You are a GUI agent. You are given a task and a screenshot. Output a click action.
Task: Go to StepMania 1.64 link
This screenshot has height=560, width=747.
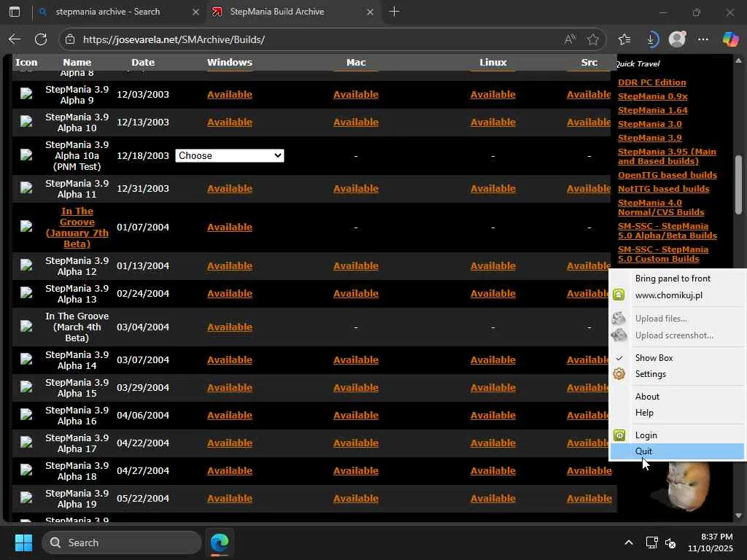[653, 110]
